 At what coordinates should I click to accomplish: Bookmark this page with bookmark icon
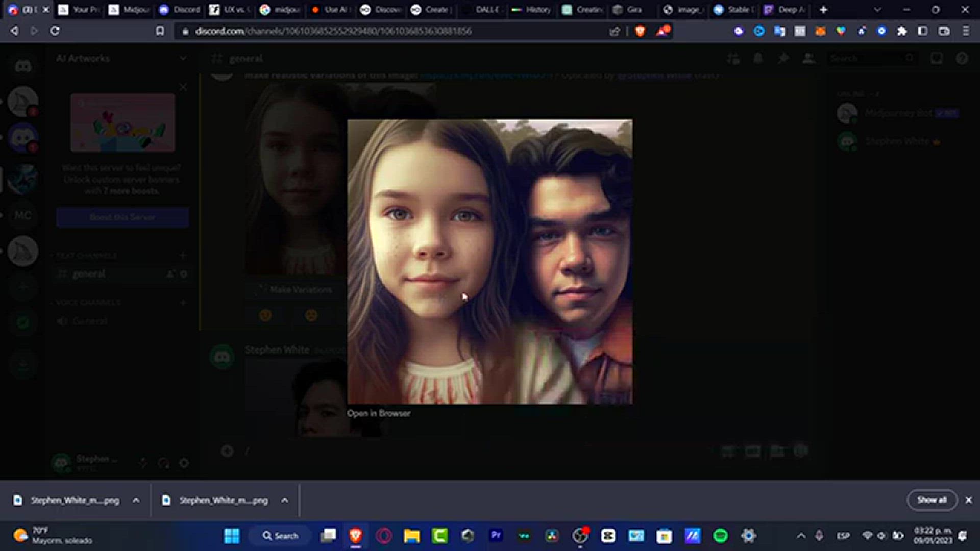[x=160, y=31]
